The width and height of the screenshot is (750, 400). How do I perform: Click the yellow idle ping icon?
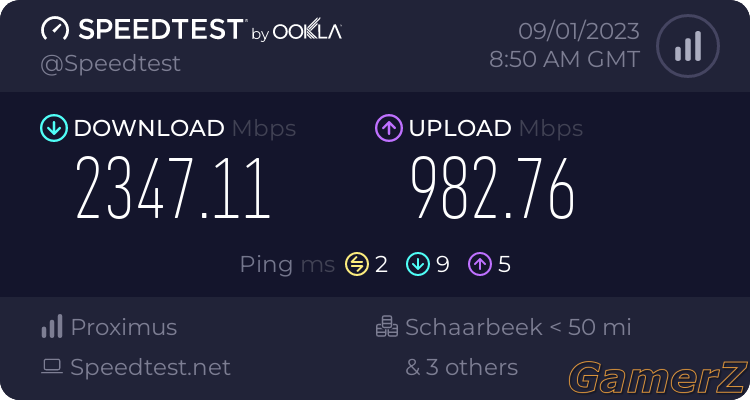[x=357, y=264]
